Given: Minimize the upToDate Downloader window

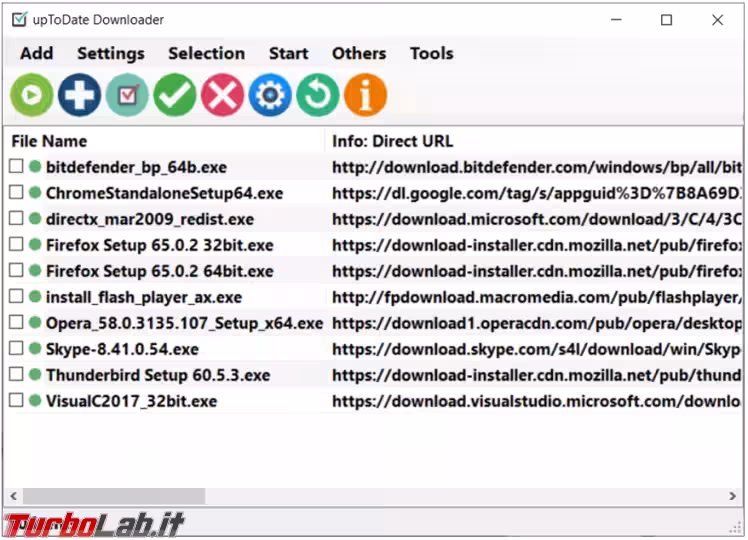Looking at the screenshot, I should pos(616,20).
